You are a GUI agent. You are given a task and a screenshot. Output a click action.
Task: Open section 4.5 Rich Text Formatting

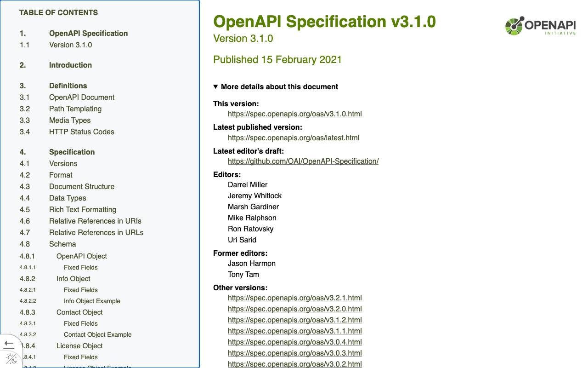68,209
